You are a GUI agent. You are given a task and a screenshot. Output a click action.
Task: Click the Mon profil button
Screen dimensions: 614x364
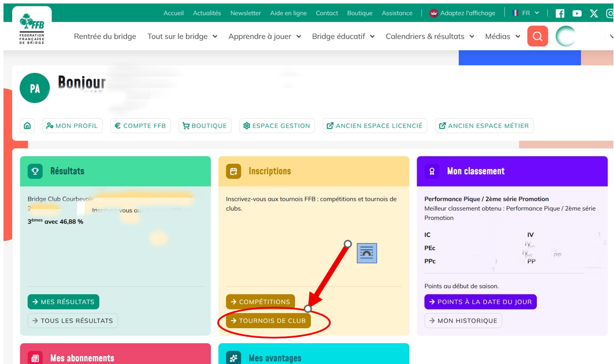(x=72, y=126)
